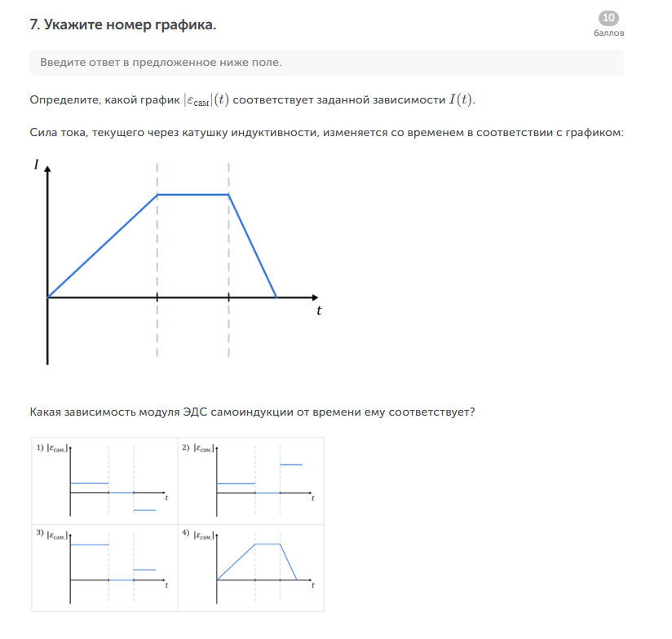Click answer graph number 1 thumbnail

tap(105, 481)
